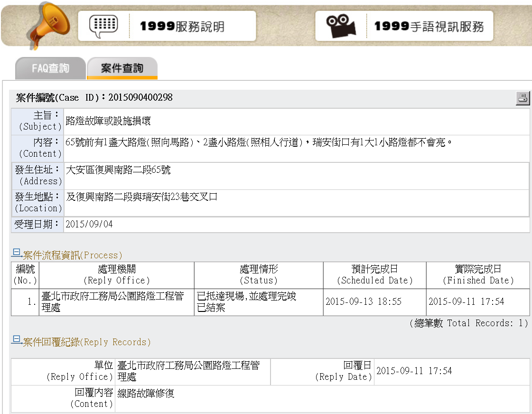The height and width of the screenshot is (414, 532).
Task: Click the print case icon
Action: pos(523,98)
